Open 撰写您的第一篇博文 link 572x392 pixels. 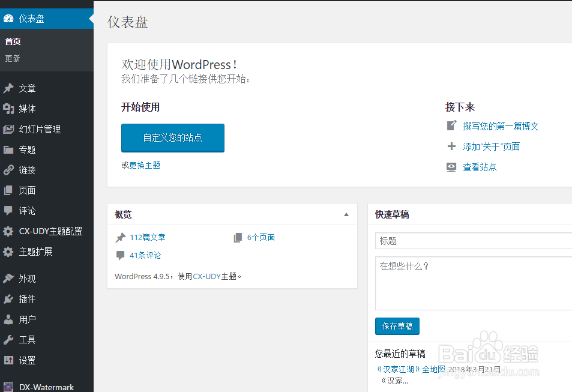[x=501, y=126]
